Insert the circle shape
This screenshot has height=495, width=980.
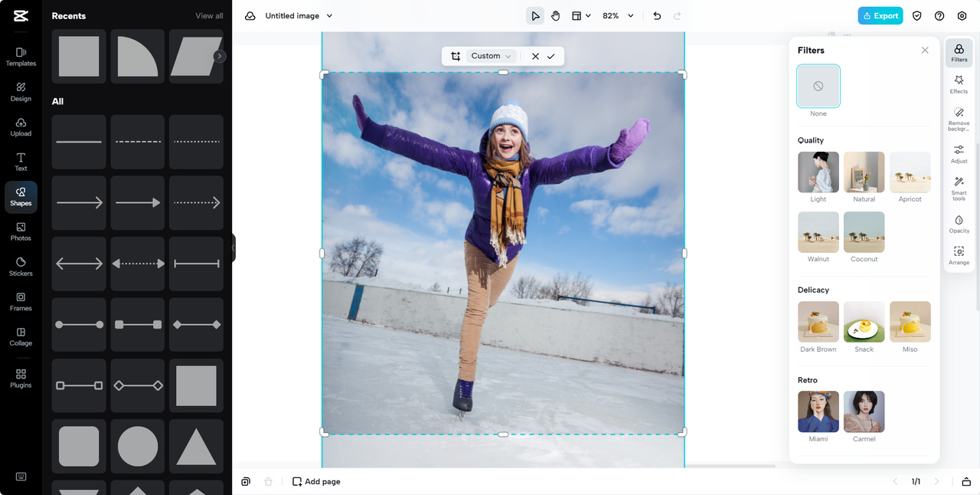pyautogui.click(x=138, y=447)
